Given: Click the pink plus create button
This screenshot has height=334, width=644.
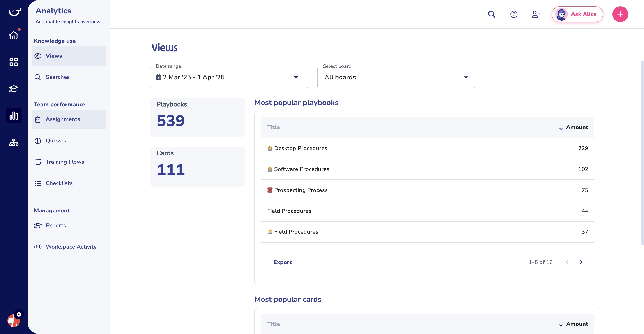Looking at the screenshot, I should click(x=620, y=14).
